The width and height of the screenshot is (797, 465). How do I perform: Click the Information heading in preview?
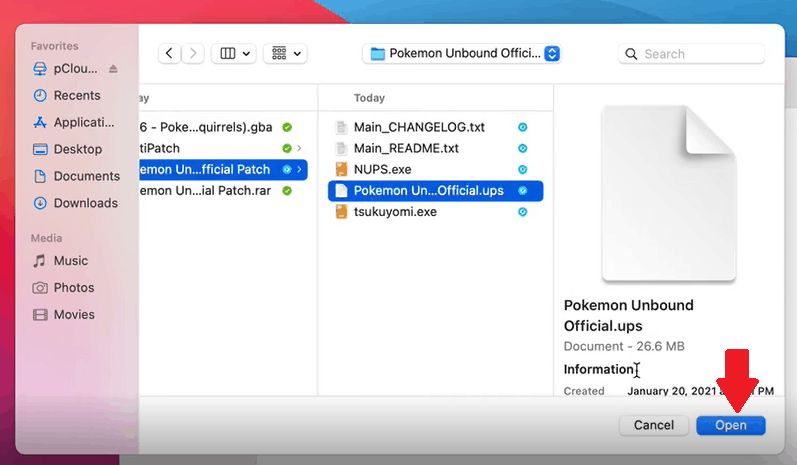click(x=599, y=369)
